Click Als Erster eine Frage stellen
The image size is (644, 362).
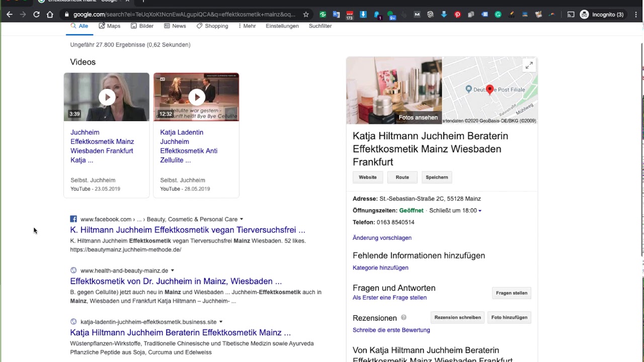389,298
